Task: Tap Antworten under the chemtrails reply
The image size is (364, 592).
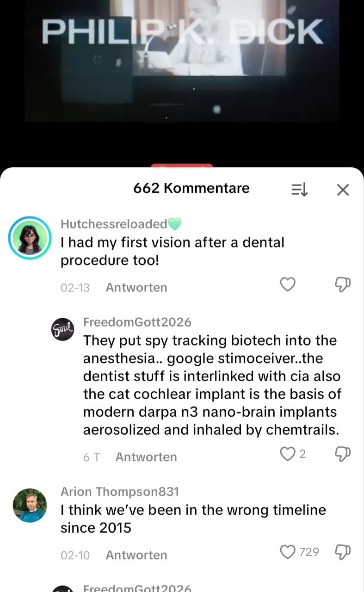Action: pos(146,457)
